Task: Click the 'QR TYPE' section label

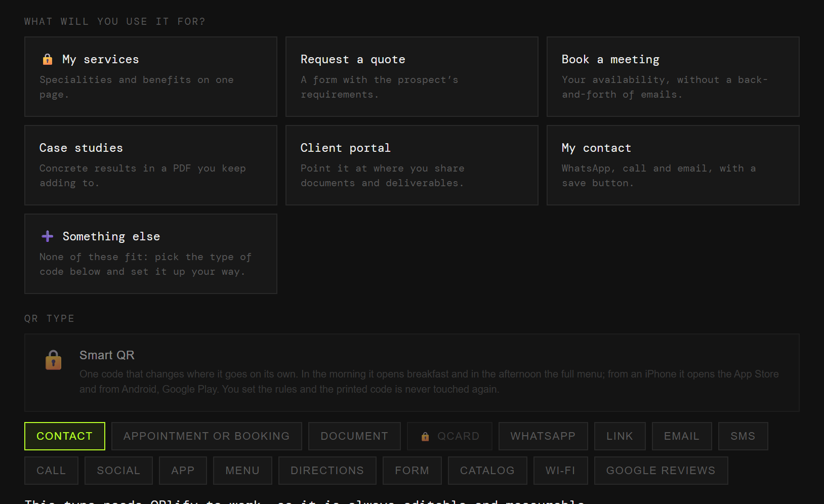Action: (50, 318)
